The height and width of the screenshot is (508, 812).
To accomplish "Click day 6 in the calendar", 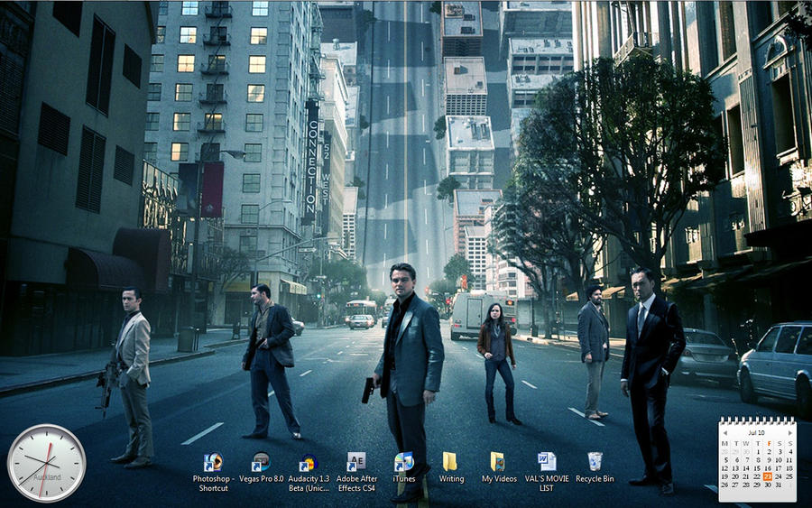I will tap(736, 460).
